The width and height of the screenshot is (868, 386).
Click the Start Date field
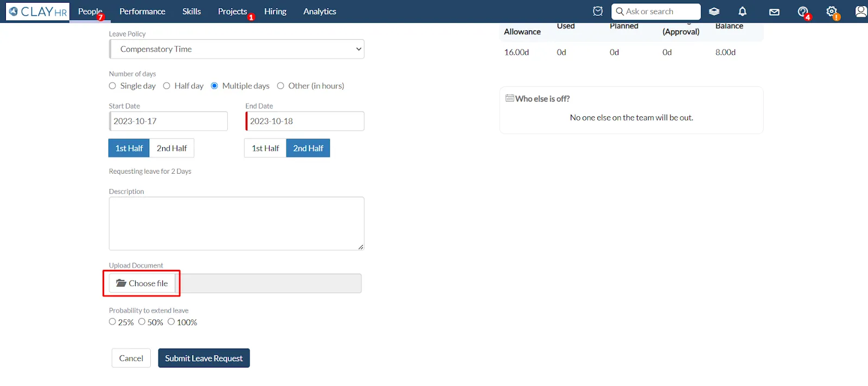pos(168,121)
